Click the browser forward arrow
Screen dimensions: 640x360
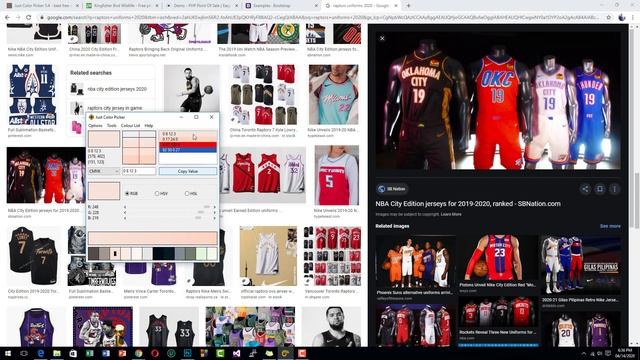[x=18, y=18]
